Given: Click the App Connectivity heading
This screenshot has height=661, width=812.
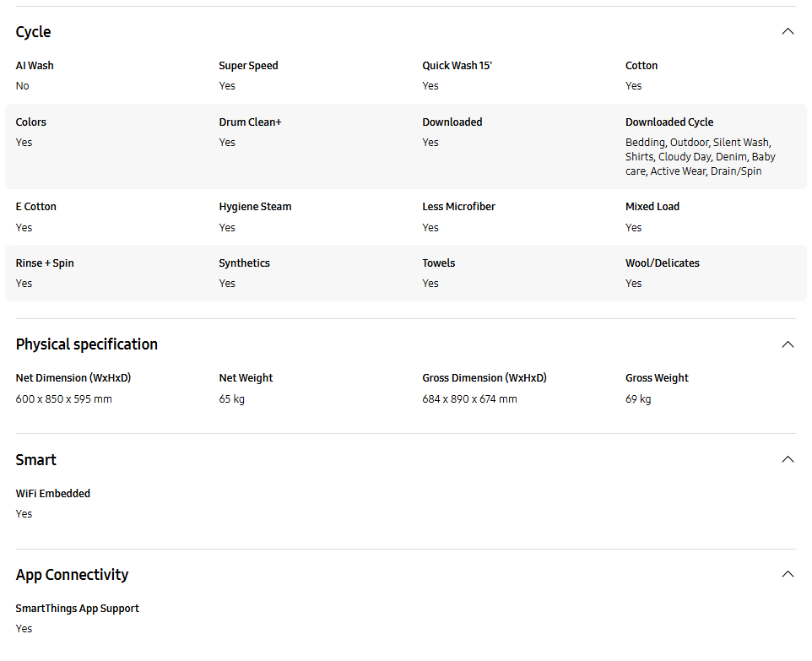Looking at the screenshot, I should pyautogui.click(x=72, y=575).
